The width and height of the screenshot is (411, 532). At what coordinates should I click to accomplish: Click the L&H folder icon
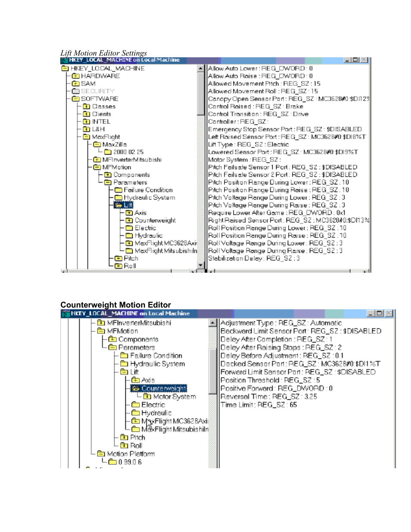[86, 129]
